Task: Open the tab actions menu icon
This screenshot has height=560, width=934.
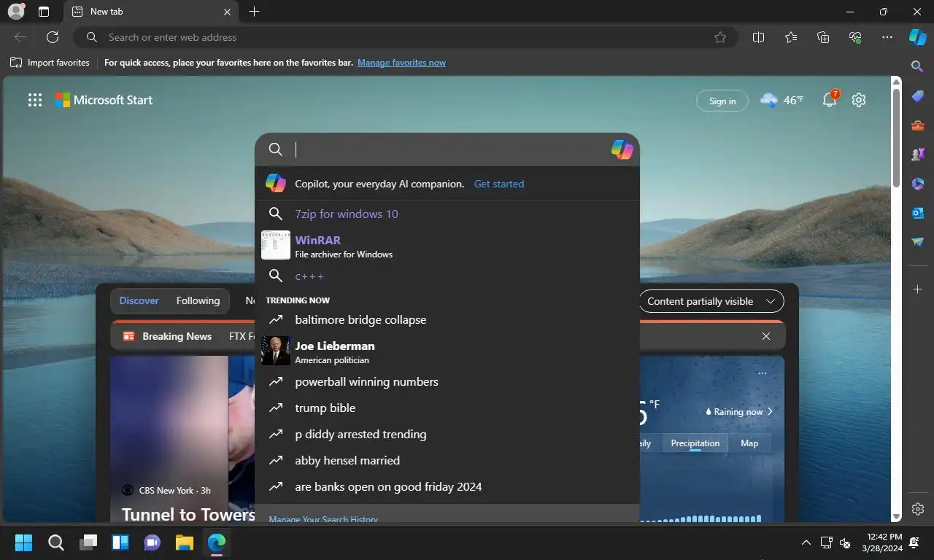Action: [x=44, y=12]
